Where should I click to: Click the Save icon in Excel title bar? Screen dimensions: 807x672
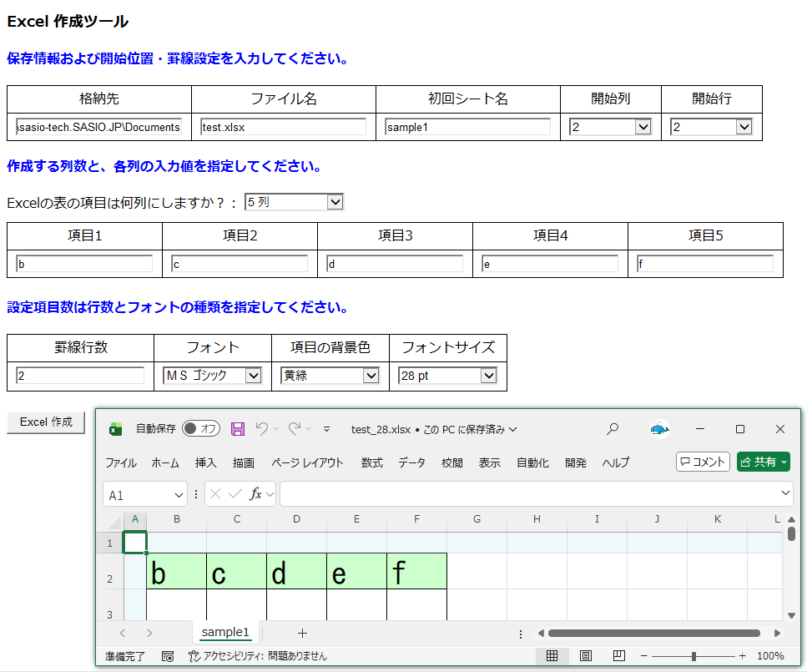[x=238, y=429]
